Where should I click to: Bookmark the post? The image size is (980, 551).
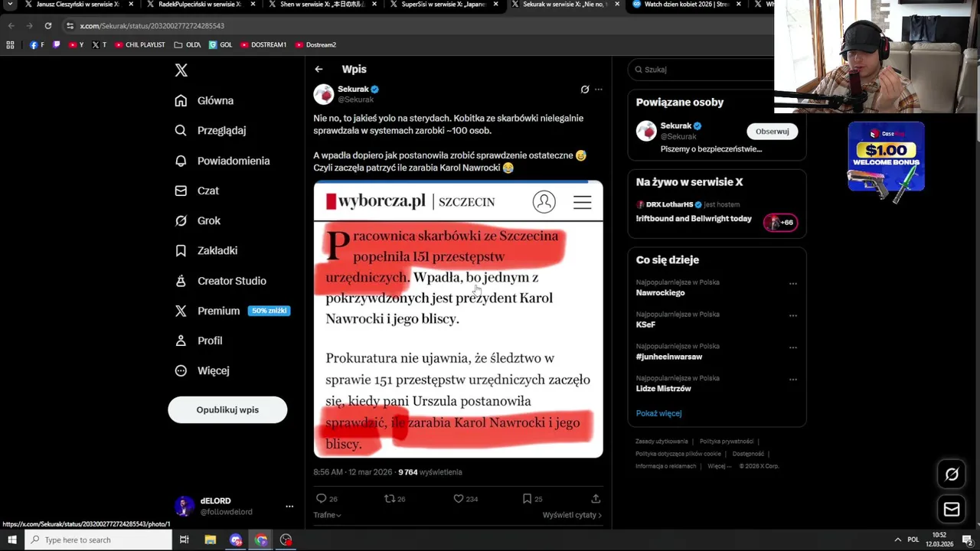click(x=527, y=498)
